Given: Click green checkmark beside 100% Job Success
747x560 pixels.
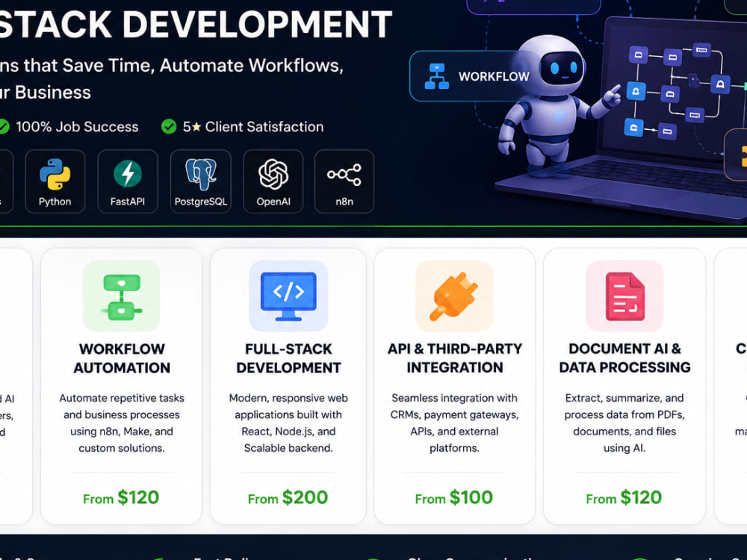Looking at the screenshot, I should (3, 127).
